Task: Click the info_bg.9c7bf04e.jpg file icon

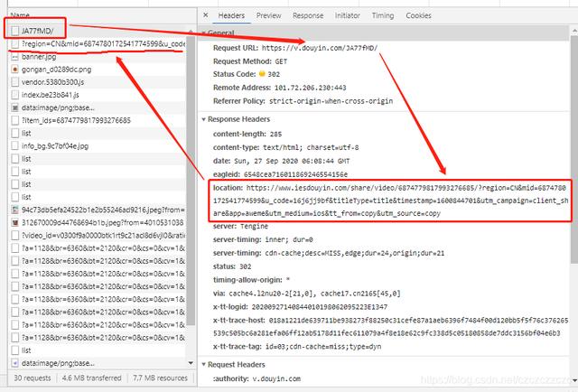Action: tap(14, 145)
